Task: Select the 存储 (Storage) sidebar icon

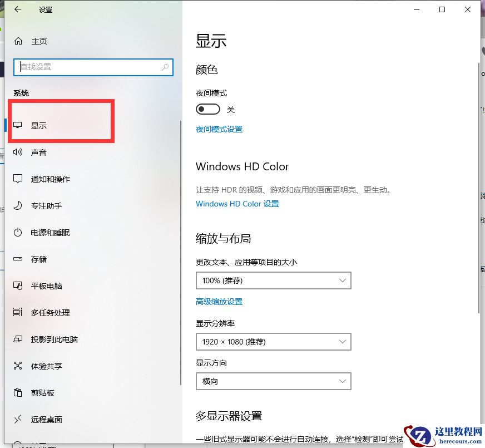Action: coord(39,259)
